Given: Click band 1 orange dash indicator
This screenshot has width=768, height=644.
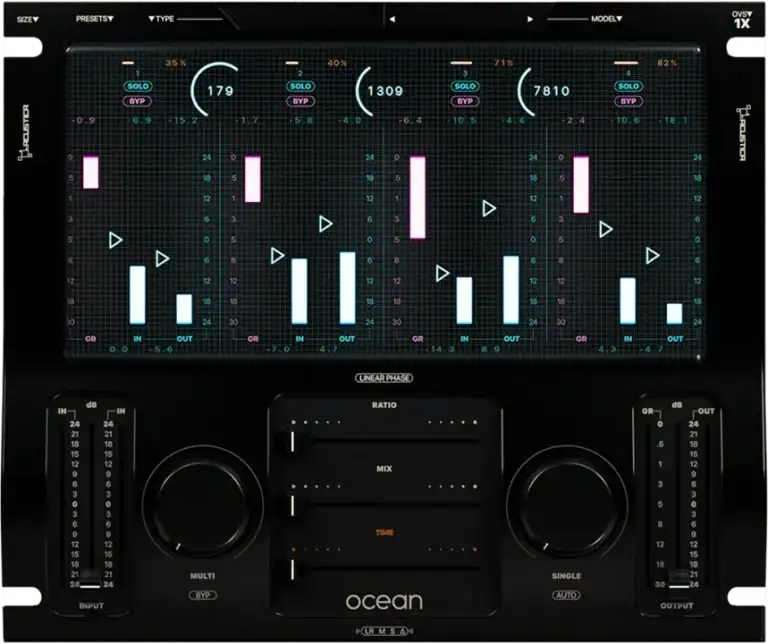Looking at the screenshot, I should point(128,63).
